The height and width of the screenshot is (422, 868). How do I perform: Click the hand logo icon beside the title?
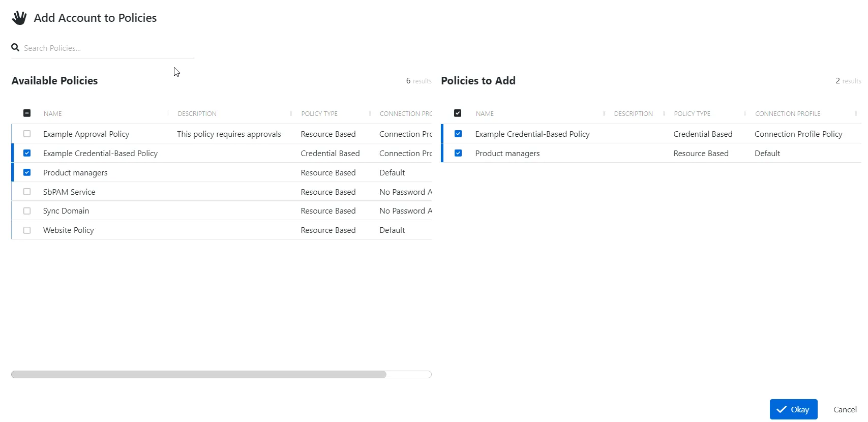(19, 18)
